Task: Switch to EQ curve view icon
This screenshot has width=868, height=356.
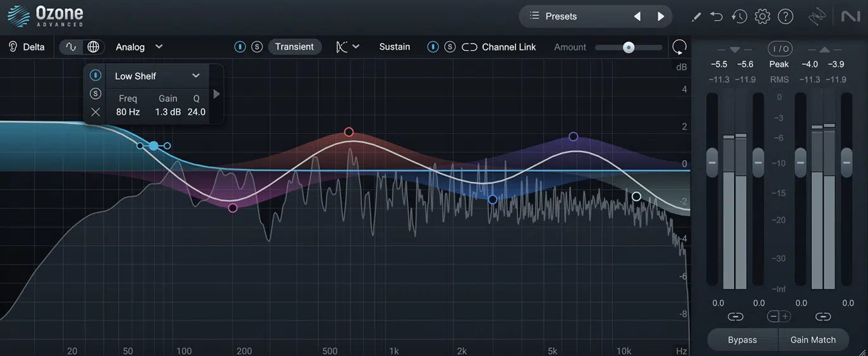Action: click(71, 47)
